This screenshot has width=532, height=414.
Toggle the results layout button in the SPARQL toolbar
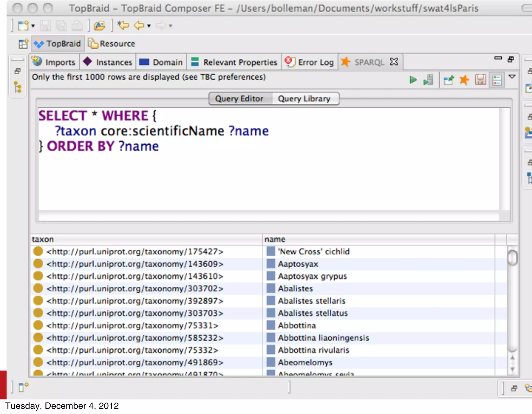[497, 80]
